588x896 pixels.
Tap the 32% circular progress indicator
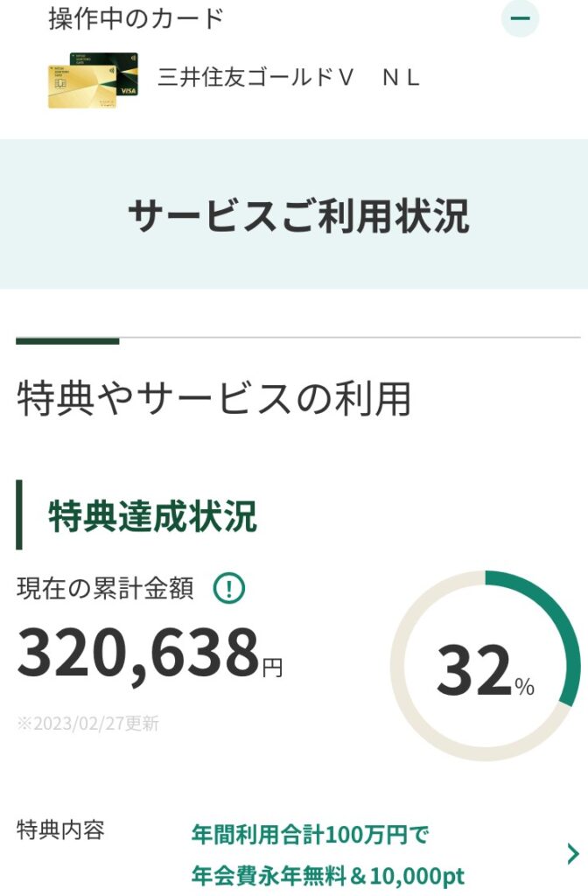[x=485, y=666]
